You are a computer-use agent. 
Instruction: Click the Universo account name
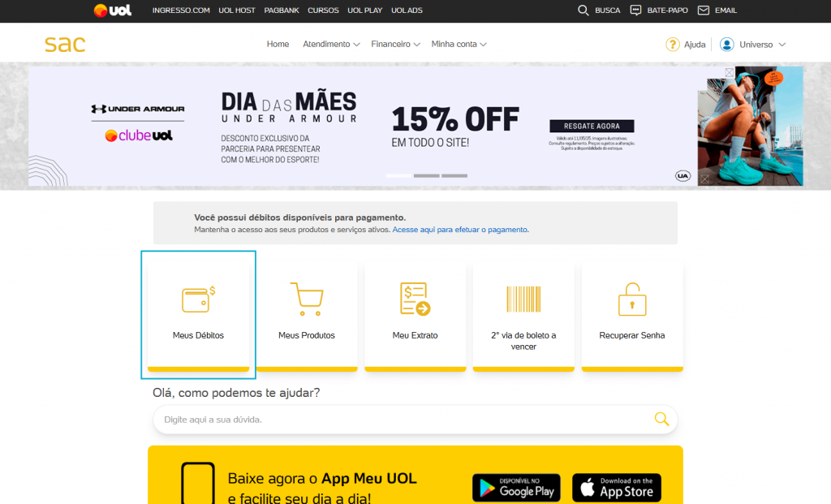(756, 45)
